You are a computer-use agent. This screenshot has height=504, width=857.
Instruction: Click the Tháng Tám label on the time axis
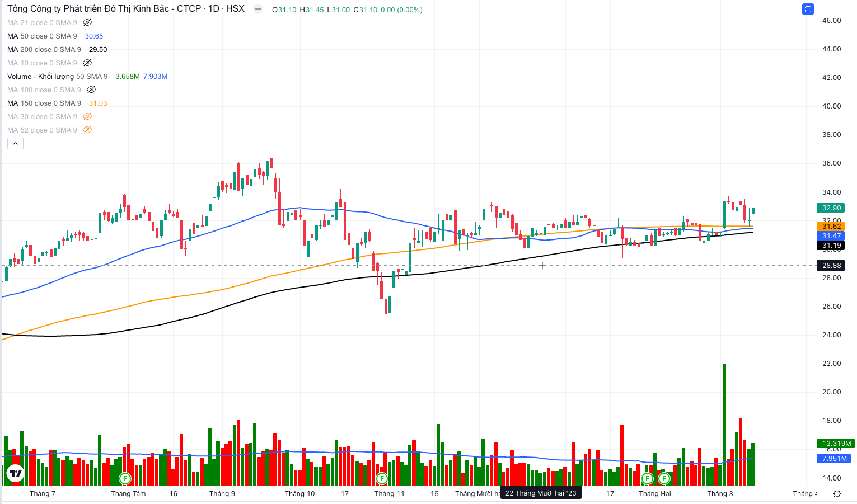pos(128,494)
